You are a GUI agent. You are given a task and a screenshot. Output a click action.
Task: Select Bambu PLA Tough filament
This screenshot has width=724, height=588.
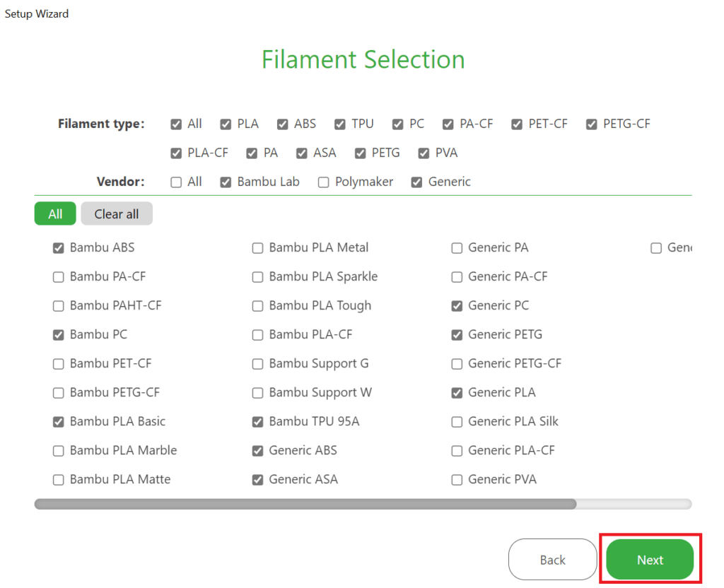(257, 306)
